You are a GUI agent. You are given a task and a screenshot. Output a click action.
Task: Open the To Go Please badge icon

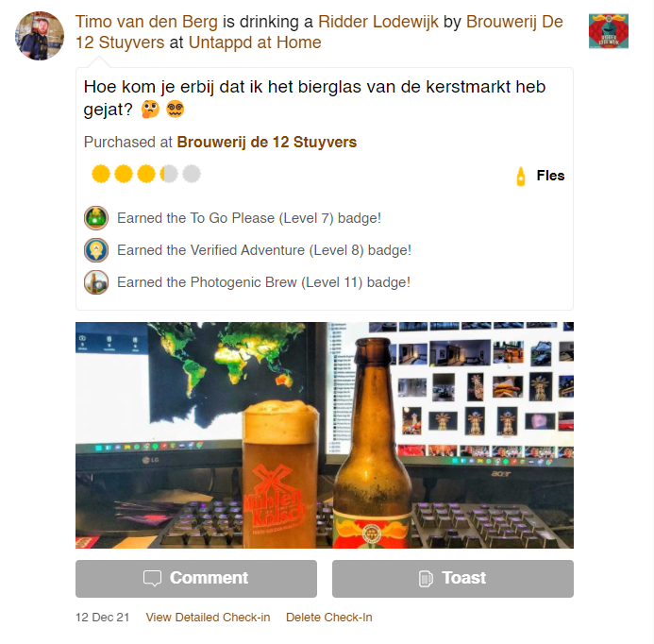[96, 218]
